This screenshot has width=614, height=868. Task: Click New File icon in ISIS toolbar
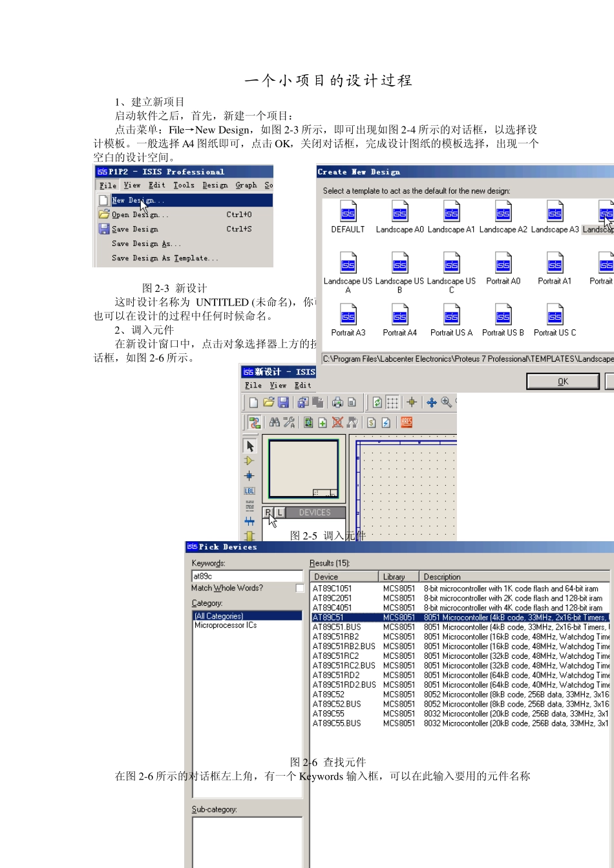(254, 402)
